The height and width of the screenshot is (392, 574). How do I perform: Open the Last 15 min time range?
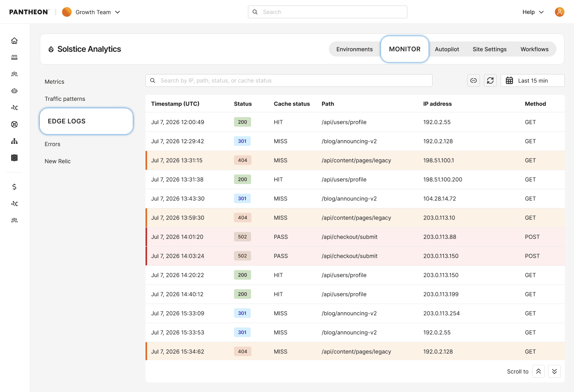[533, 80]
